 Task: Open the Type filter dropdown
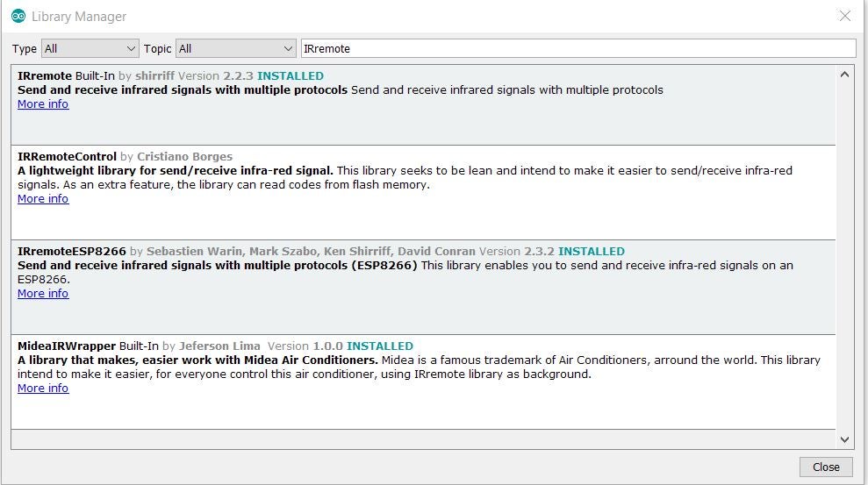[x=90, y=48]
